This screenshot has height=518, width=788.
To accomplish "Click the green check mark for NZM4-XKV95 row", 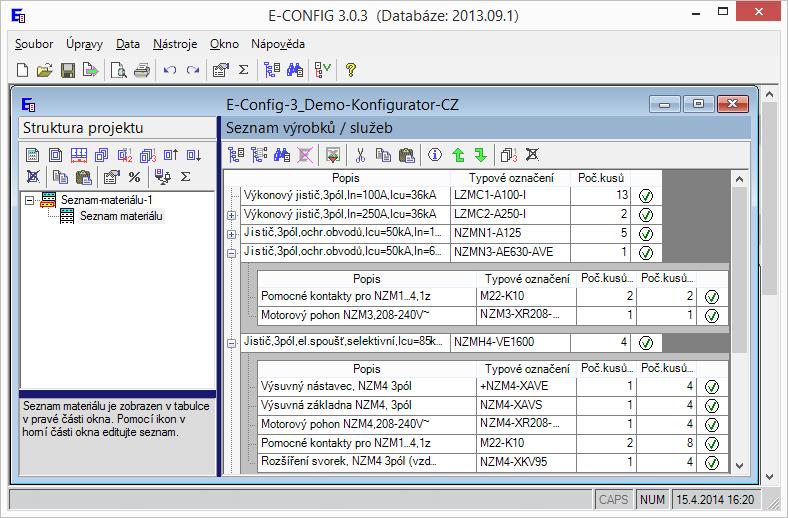I will [x=712, y=462].
